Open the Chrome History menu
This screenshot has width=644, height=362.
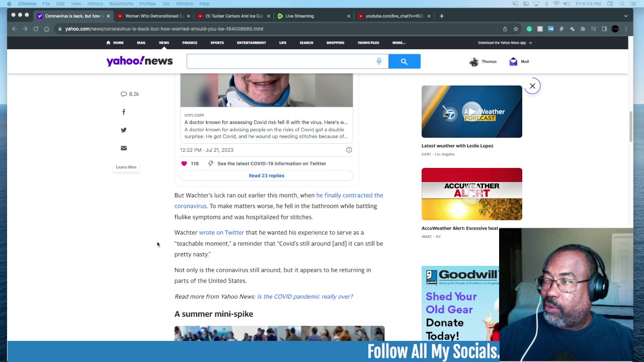click(95, 4)
